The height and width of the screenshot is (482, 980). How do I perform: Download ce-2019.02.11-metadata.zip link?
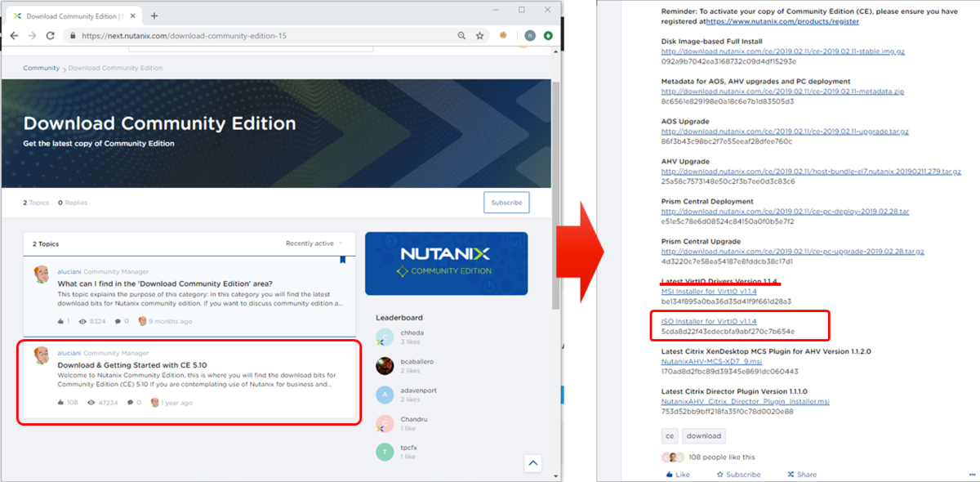[782, 91]
